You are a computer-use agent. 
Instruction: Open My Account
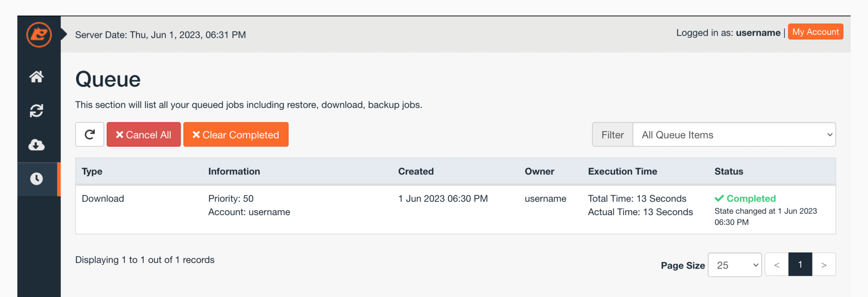(x=815, y=31)
